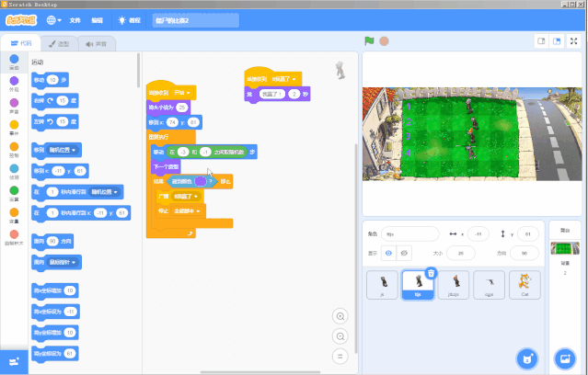Switch to large stage layout
Image resolution: width=588 pixels, height=375 pixels.
(x=557, y=41)
